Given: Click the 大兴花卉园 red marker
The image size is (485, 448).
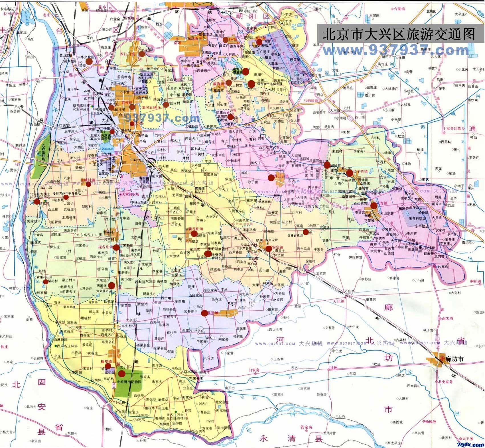Looking at the screenshot, I should tap(112, 285).
